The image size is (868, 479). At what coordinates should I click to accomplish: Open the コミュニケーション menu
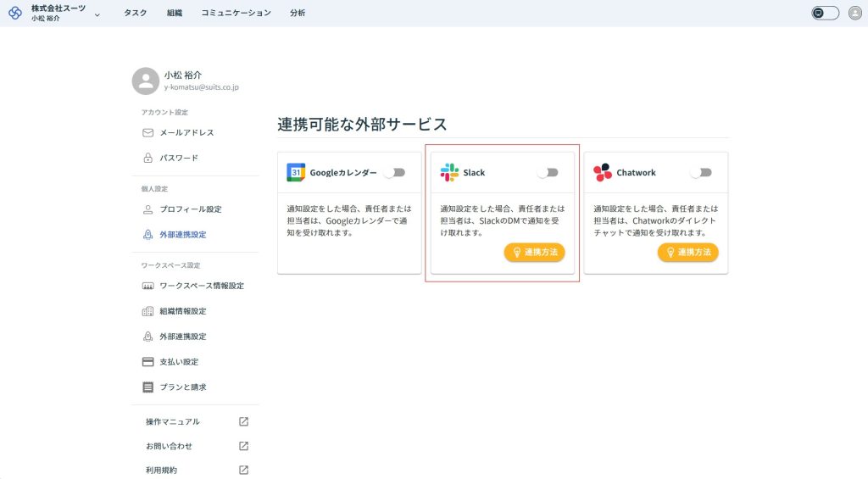tap(236, 13)
